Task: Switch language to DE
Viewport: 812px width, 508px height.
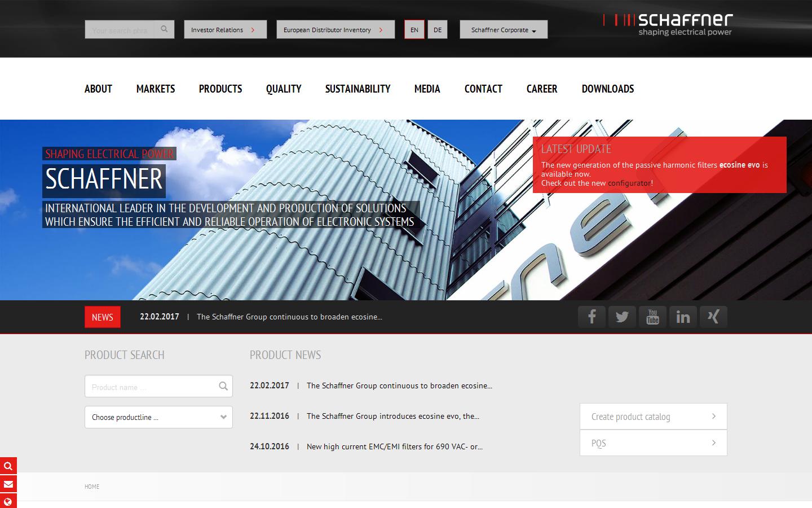Action: point(438,29)
